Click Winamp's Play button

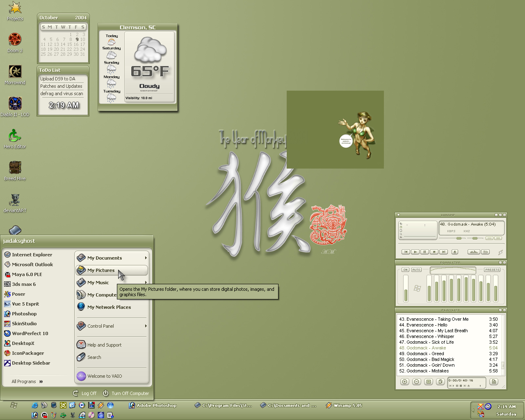[415, 252]
